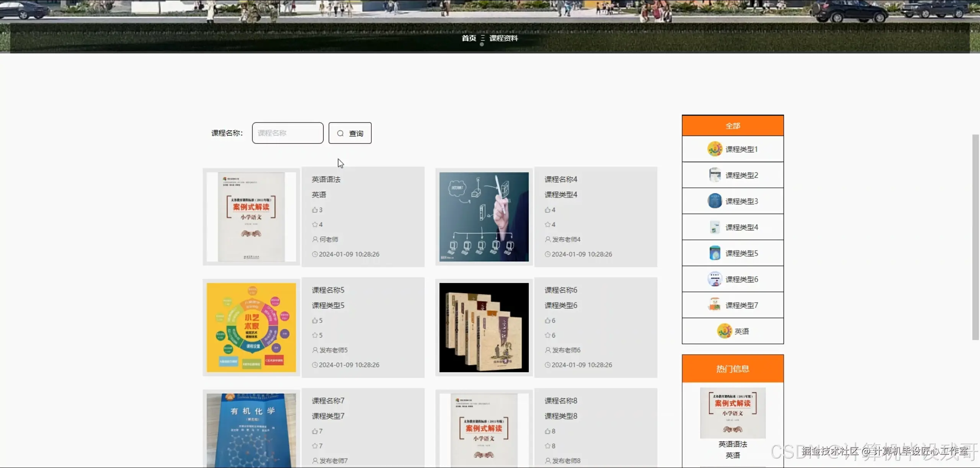Click the 课程类型3 blue round icon
This screenshot has height=468, width=980.
(715, 201)
